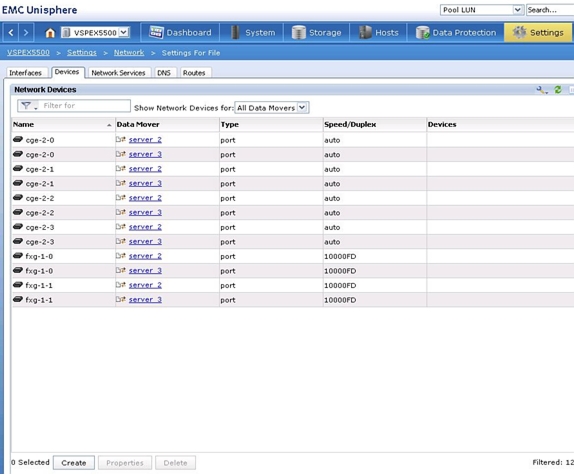Open the Storage menu
The width and height of the screenshot is (574, 475).
(x=316, y=33)
